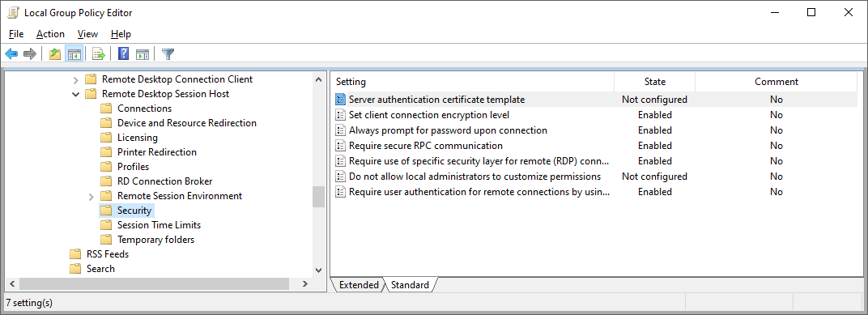Image resolution: width=868 pixels, height=315 pixels.
Task: Open Help via the question mark icon
Action: 123,53
